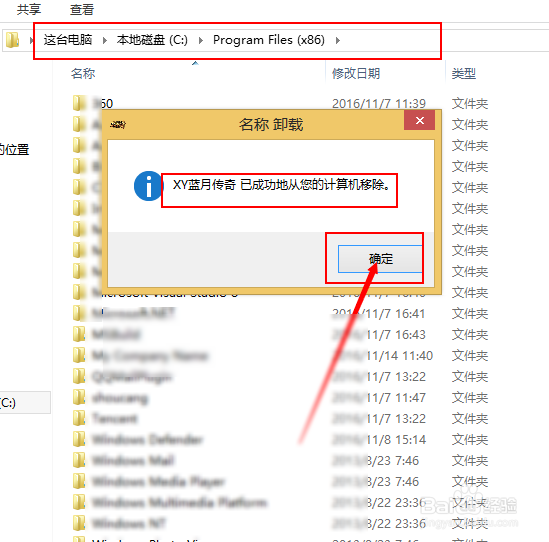Select the QQMailPlugin folder icon

click(x=79, y=376)
